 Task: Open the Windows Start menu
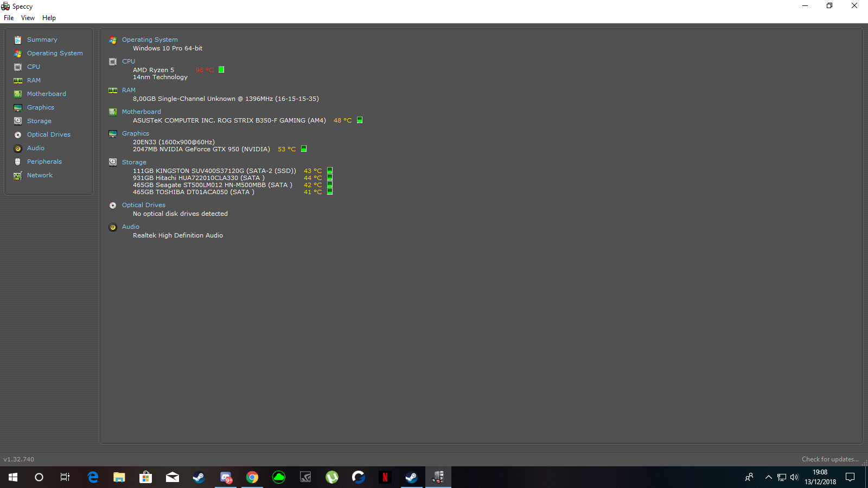[13, 477]
